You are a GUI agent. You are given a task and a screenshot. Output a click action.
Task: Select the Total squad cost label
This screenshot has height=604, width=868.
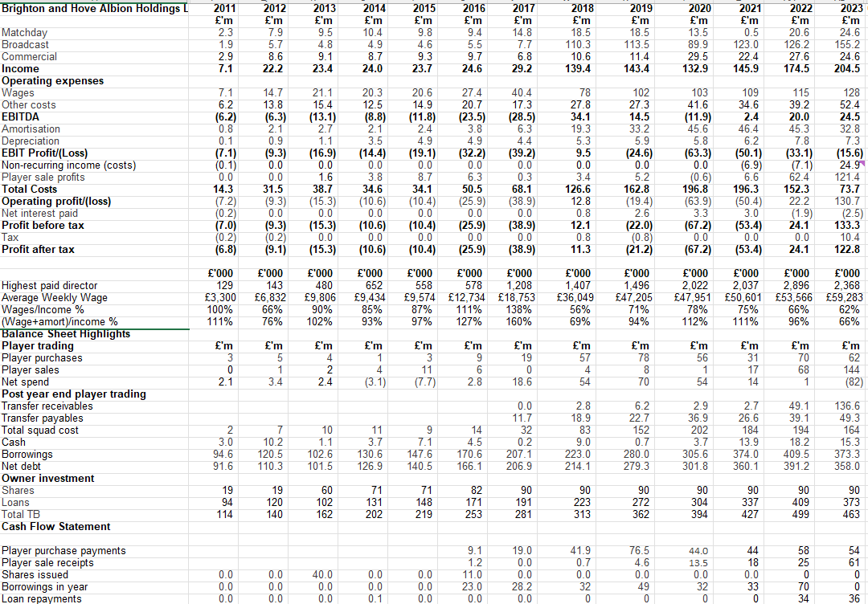click(40, 431)
